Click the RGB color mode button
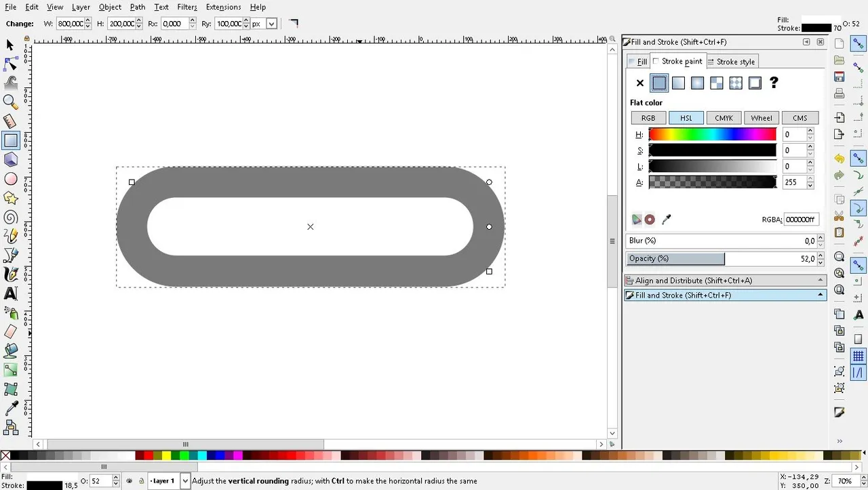 click(648, 118)
